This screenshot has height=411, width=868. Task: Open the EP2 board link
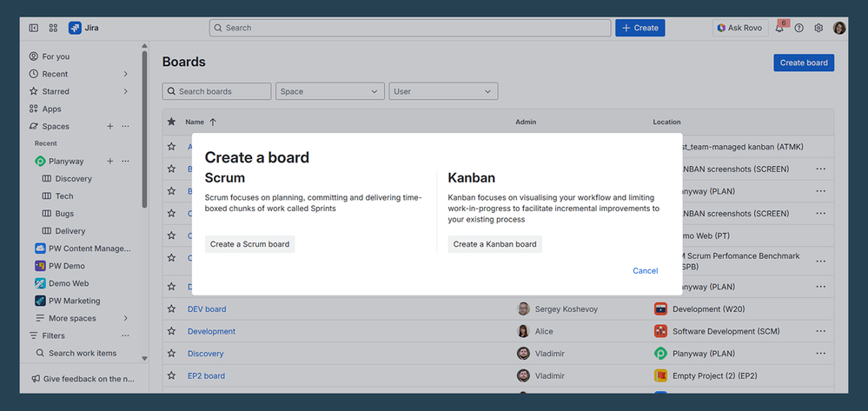pyautogui.click(x=206, y=375)
